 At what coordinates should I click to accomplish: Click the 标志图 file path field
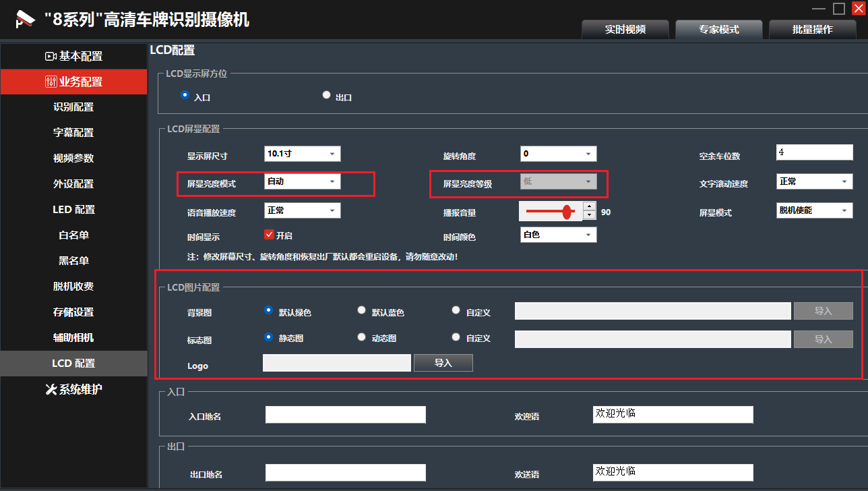click(x=653, y=339)
